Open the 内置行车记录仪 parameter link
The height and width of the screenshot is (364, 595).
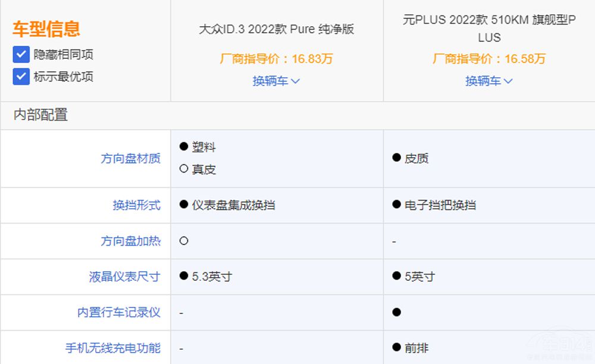pyautogui.click(x=118, y=312)
